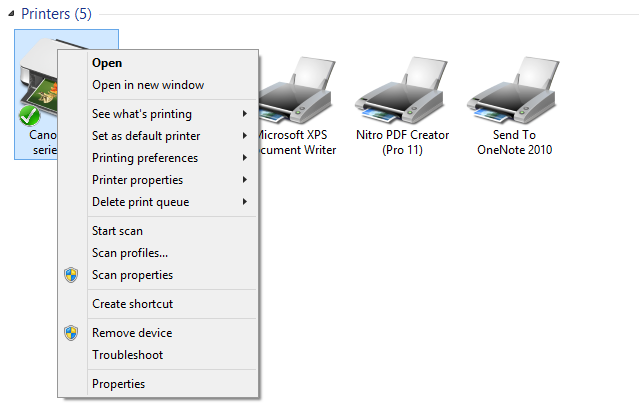639x407 pixels.
Task: Open Scan profiles from the menu
Action: pos(130,253)
